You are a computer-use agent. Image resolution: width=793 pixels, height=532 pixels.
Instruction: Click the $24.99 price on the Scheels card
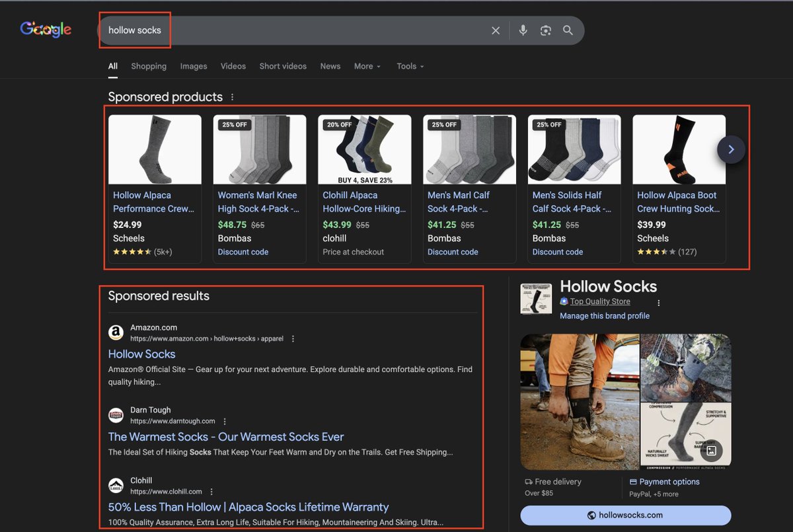pyautogui.click(x=128, y=225)
